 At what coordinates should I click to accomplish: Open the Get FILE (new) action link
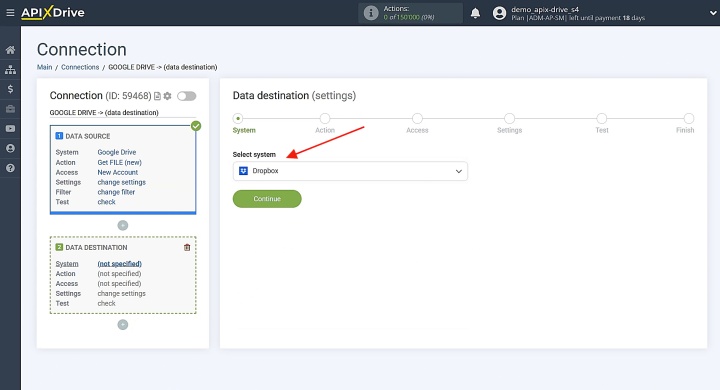pos(119,162)
